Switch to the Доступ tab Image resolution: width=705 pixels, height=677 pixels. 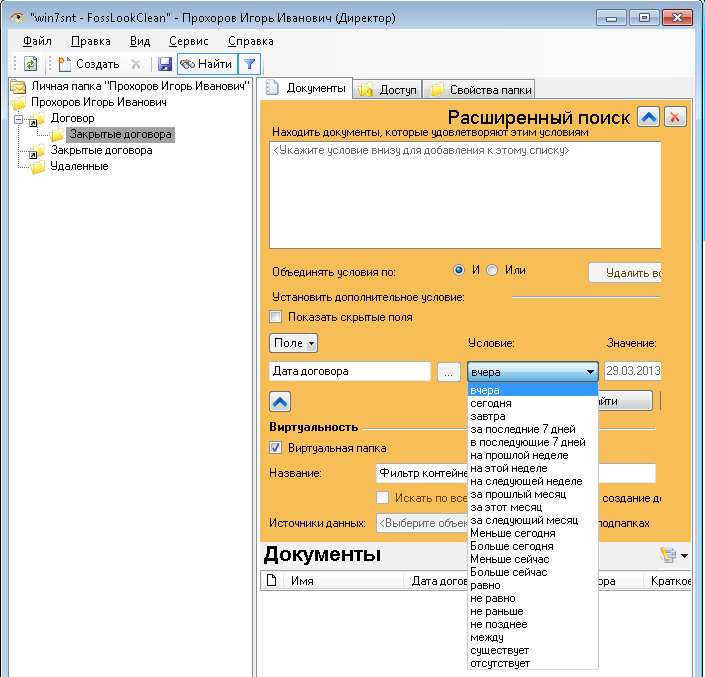(388, 89)
